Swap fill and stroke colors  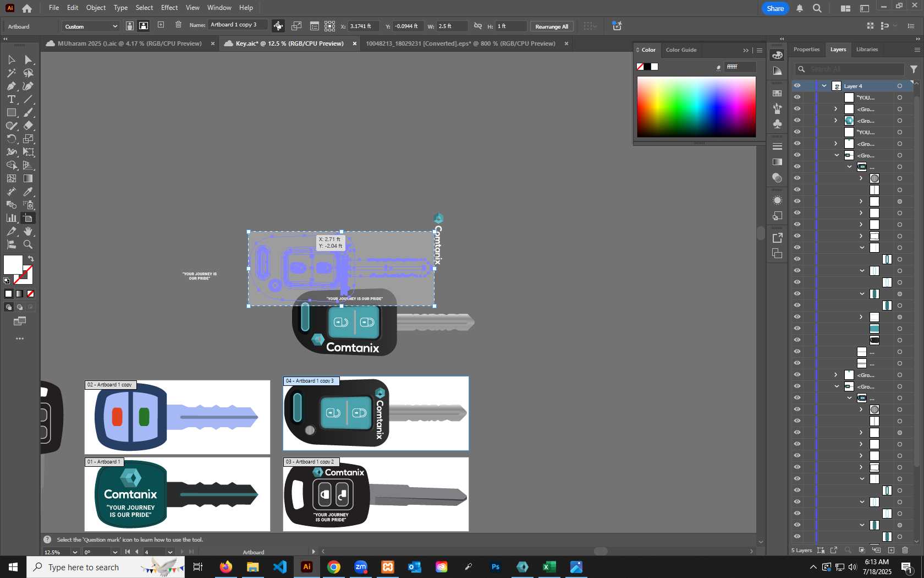[31, 259]
